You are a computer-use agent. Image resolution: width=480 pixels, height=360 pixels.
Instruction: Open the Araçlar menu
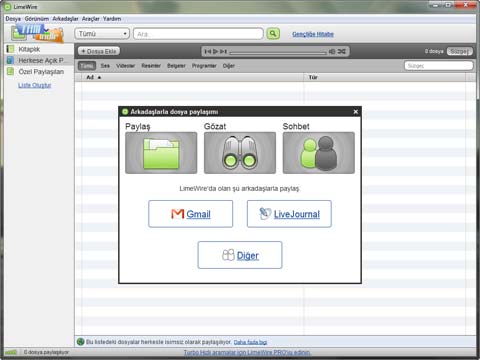click(91, 19)
